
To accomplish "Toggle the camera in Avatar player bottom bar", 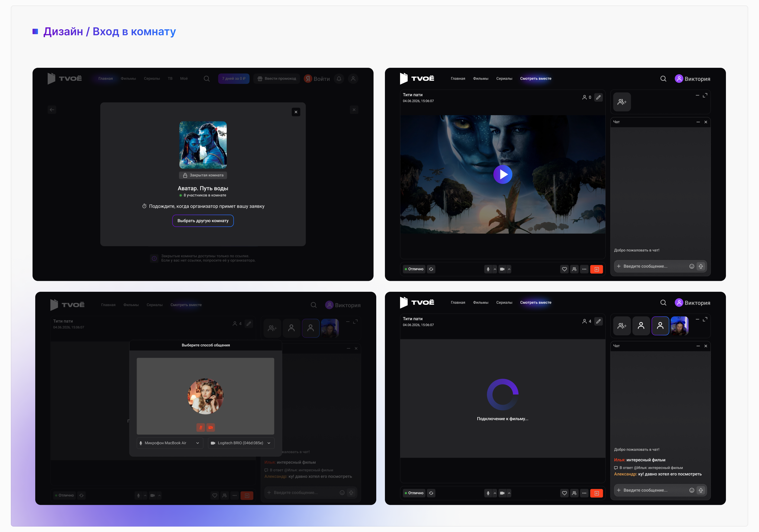I will [502, 269].
